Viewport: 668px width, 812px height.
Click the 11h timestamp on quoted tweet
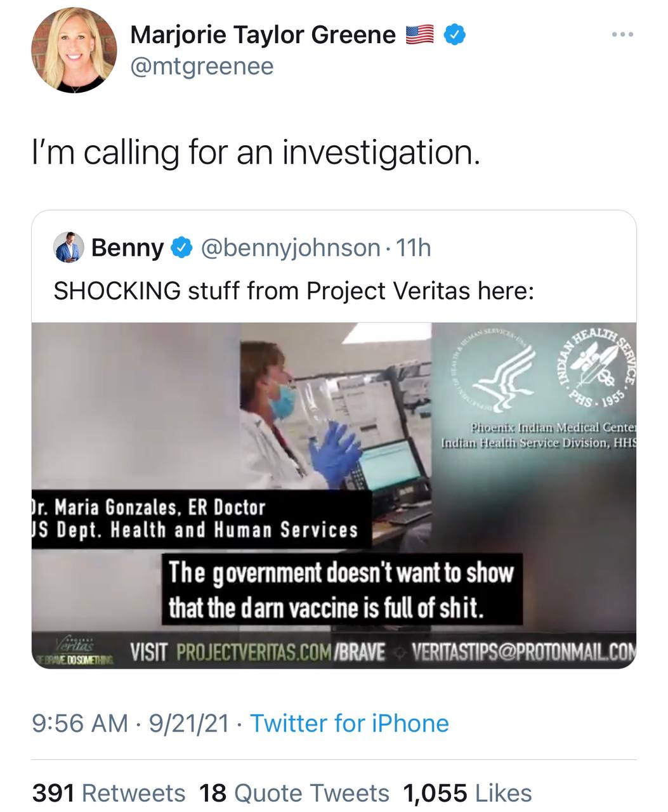tap(413, 247)
